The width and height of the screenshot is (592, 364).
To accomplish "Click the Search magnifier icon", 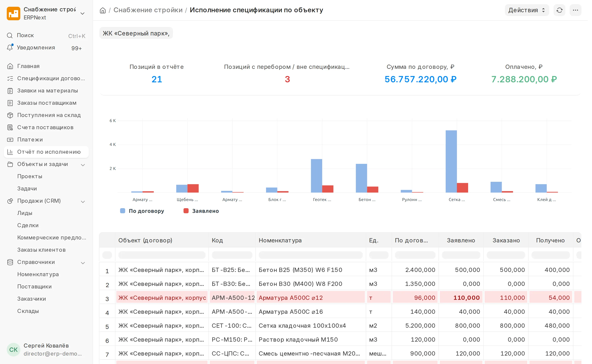I will coord(10,36).
